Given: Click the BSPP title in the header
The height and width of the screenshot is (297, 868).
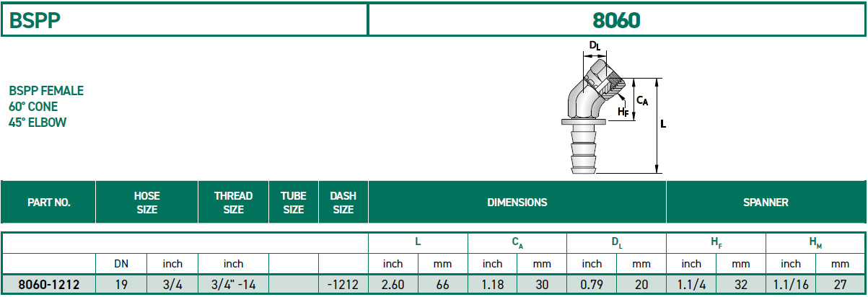Looking at the screenshot, I should click(x=33, y=20).
